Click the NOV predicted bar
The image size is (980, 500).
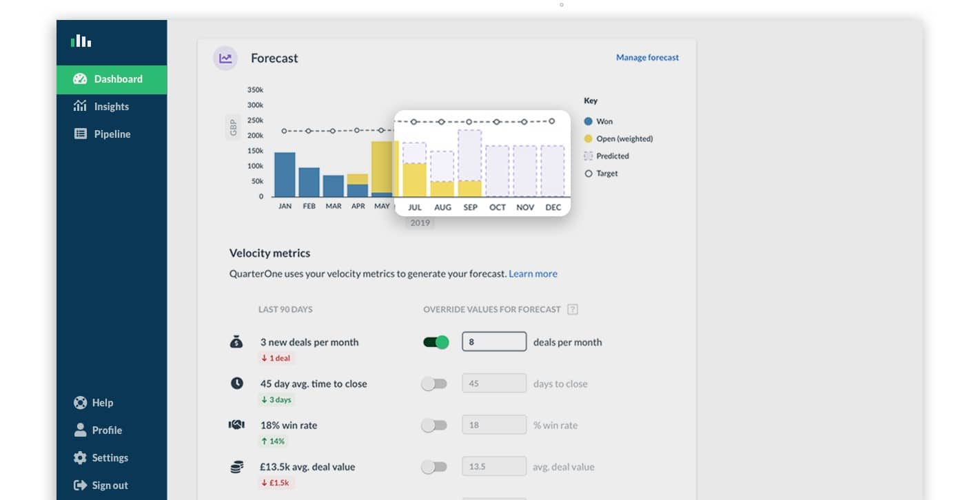tap(524, 171)
